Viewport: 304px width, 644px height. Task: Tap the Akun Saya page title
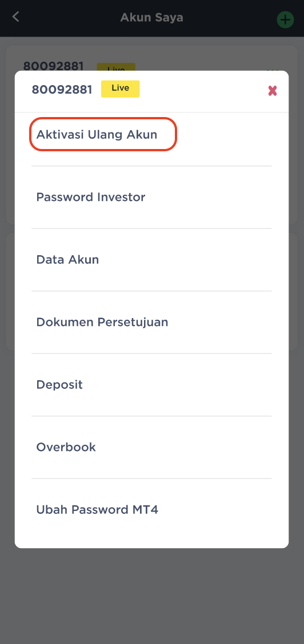(151, 18)
